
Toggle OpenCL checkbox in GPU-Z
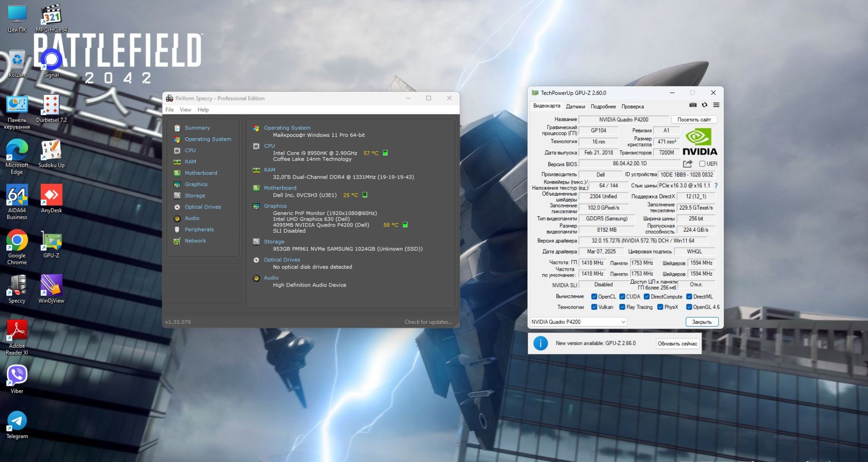(x=594, y=297)
